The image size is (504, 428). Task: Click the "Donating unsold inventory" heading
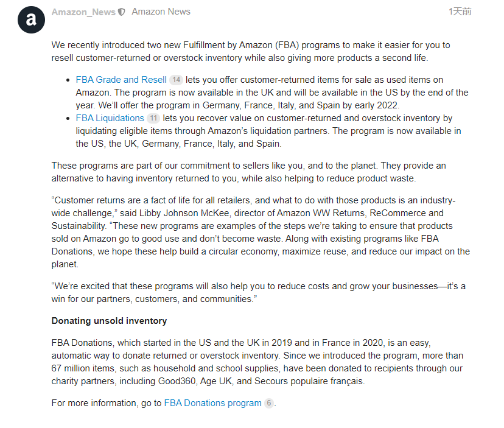(109, 321)
